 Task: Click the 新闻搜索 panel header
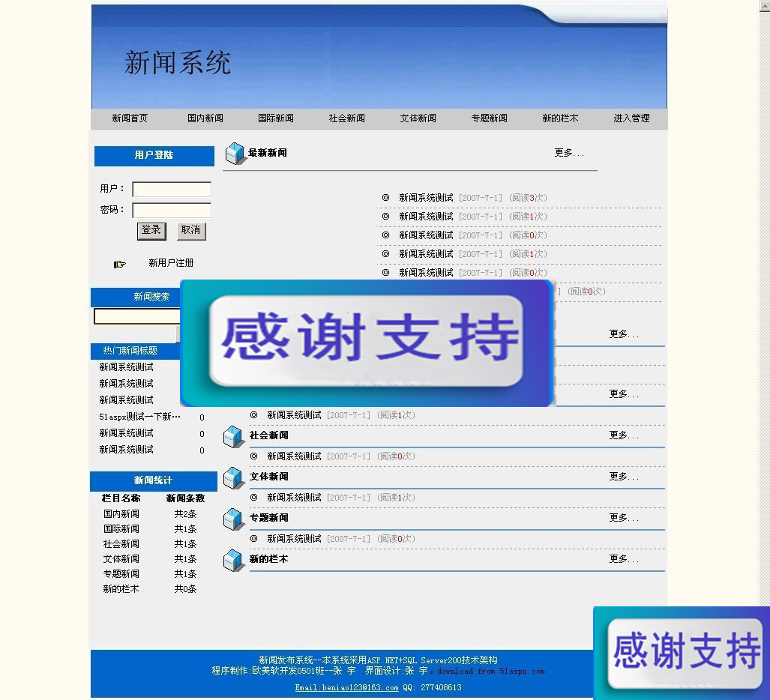click(136, 297)
